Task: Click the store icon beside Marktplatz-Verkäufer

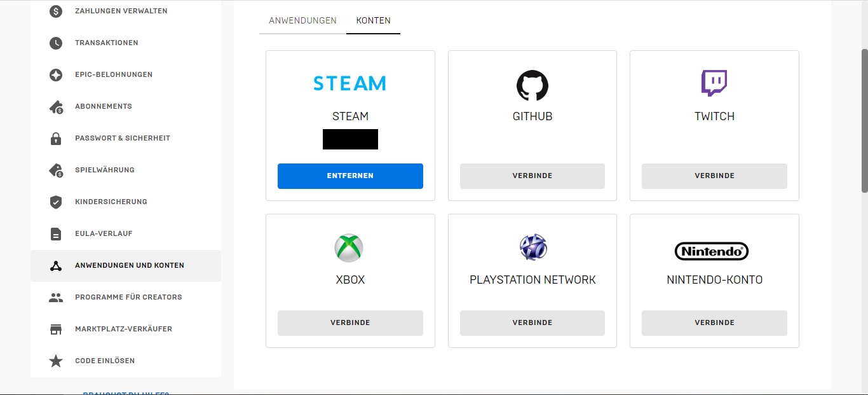Action: (56, 329)
